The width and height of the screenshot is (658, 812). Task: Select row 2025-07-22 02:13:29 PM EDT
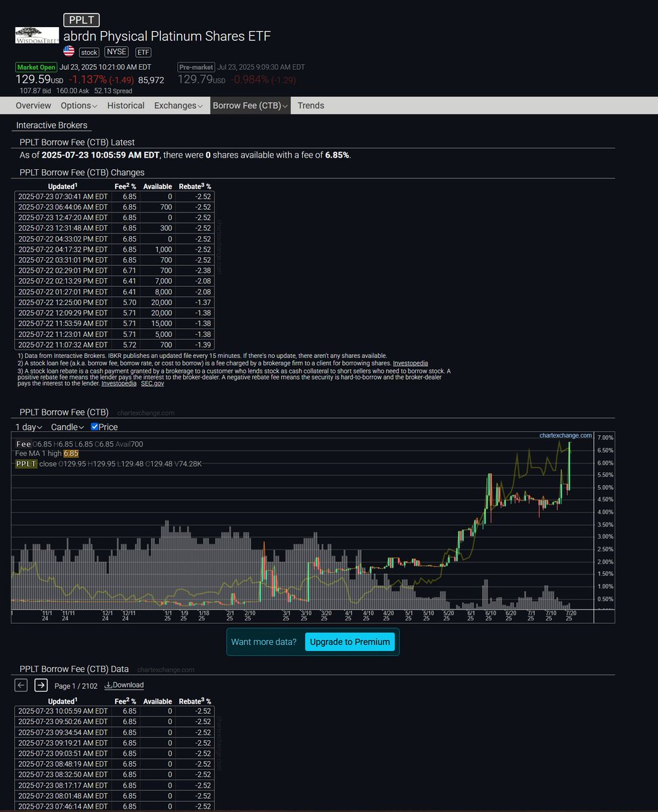point(115,281)
